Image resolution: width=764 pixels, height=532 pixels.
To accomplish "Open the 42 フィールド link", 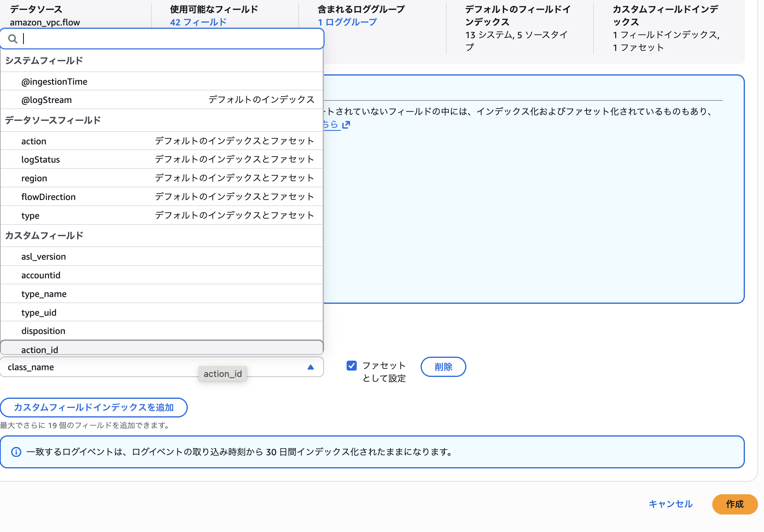I will pyautogui.click(x=199, y=22).
